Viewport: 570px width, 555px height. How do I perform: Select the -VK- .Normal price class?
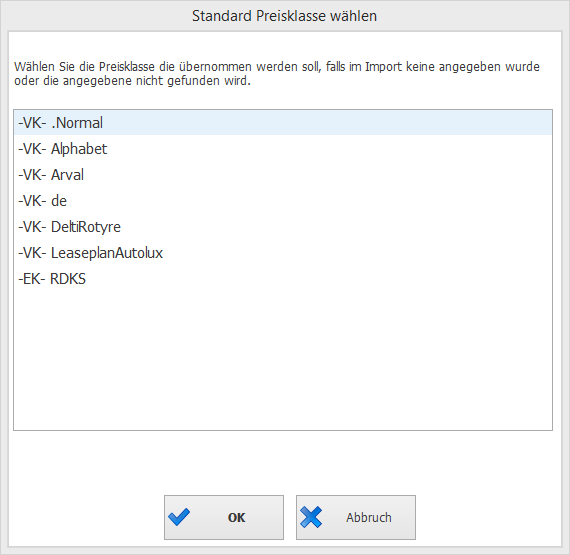(x=283, y=123)
